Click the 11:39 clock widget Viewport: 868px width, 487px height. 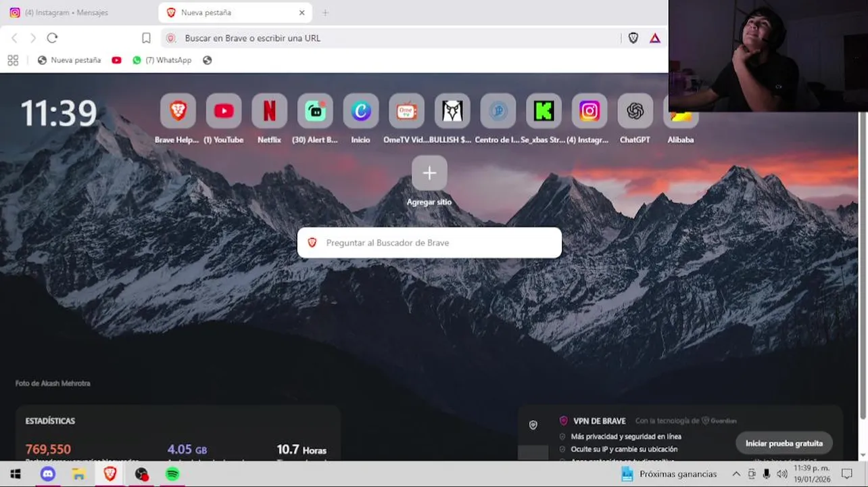[x=59, y=113]
